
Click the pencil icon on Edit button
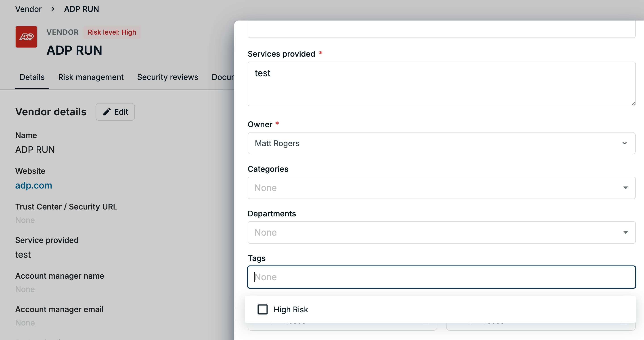[107, 112]
